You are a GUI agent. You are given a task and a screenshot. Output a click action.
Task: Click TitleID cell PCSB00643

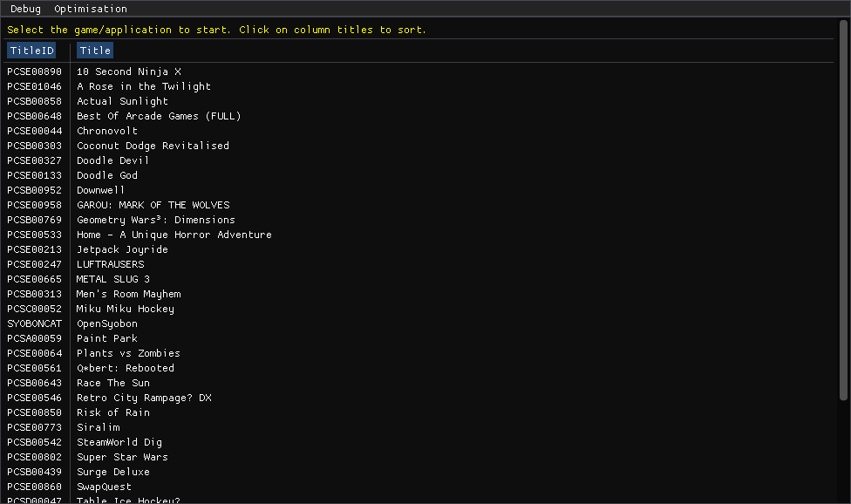pos(35,383)
